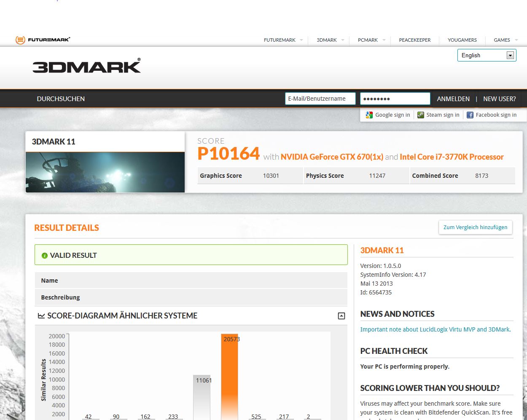The width and height of the screenshot is (527, 420).
Task: Click the NVIDIA GeForce GTX 670(1x) link
Action: (332, 157)
